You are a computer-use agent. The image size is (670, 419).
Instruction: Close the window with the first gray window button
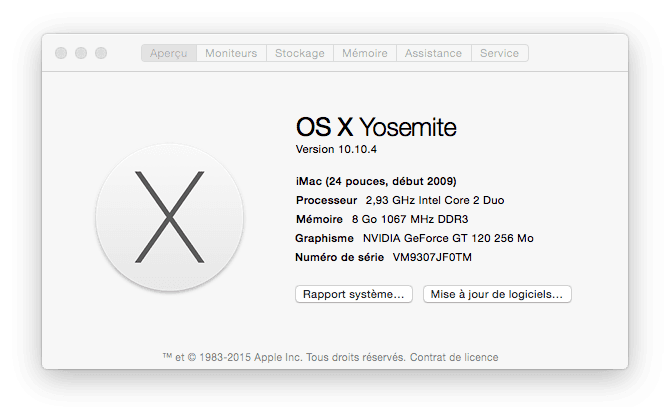(61, 53)
